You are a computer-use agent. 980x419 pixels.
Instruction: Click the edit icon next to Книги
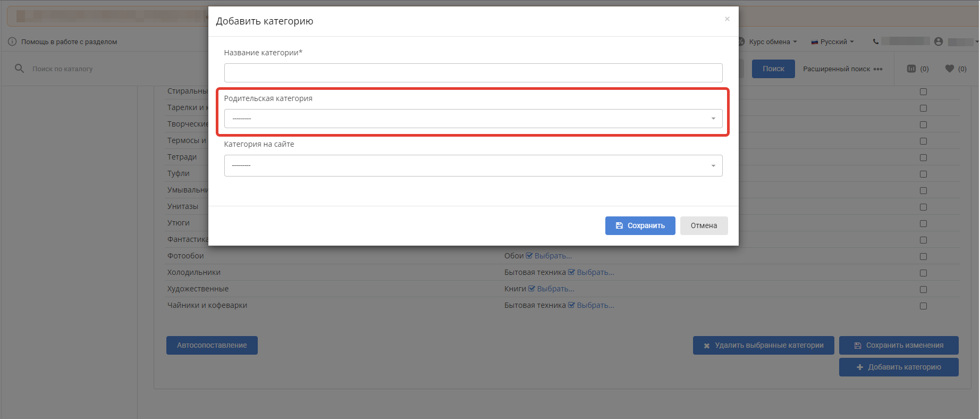(531, 289)
